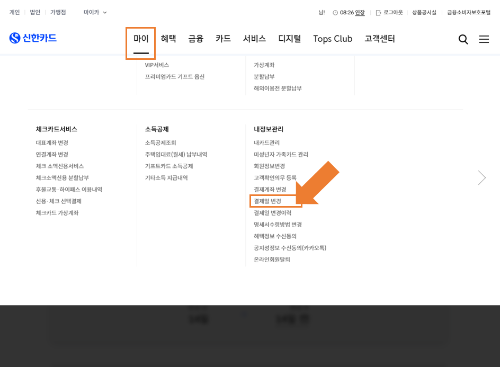Select 고객확인의무 등록 link

pyautogui.click(x=275, y=178)
